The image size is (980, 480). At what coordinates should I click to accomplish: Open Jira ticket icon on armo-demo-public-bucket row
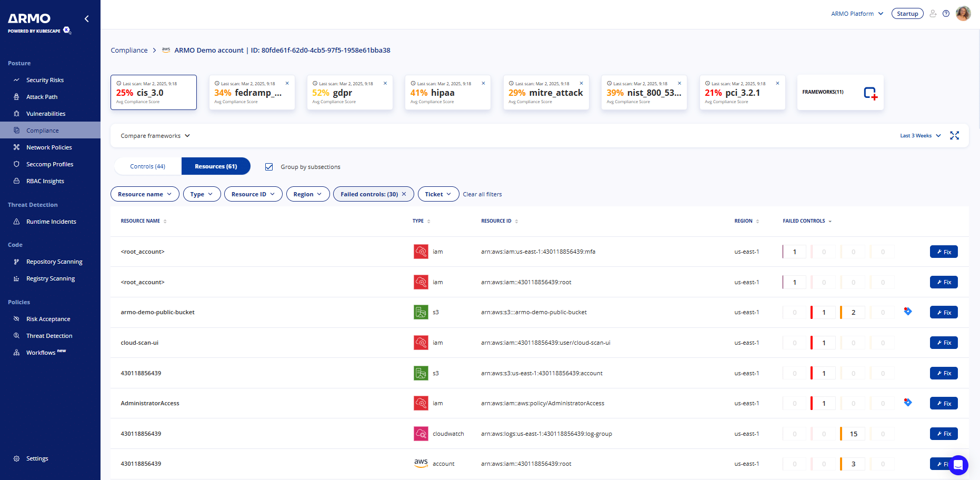(907, 311)
